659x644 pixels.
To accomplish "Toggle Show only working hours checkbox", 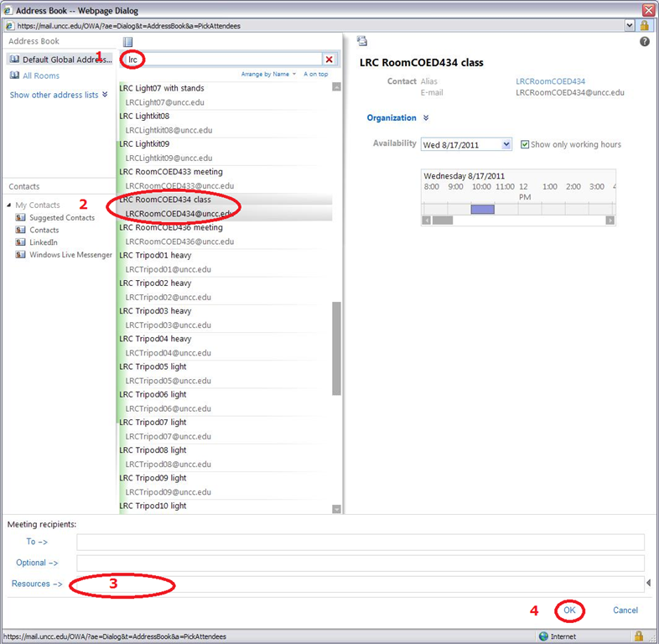I will click(x=525, y=144).
